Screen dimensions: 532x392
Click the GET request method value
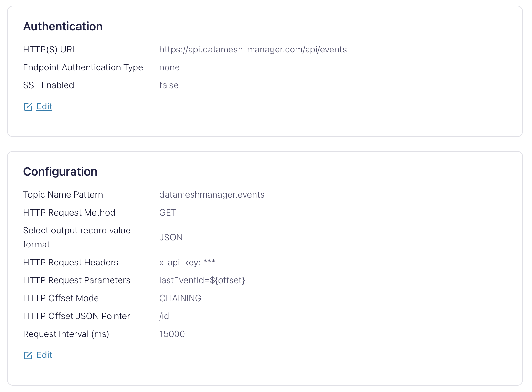[168, 213]
